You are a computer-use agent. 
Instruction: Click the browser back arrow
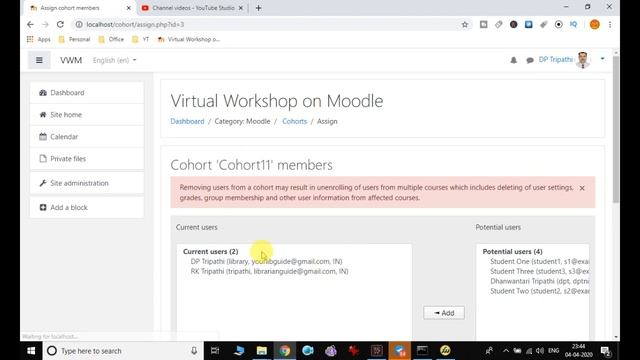click(30, 24)
